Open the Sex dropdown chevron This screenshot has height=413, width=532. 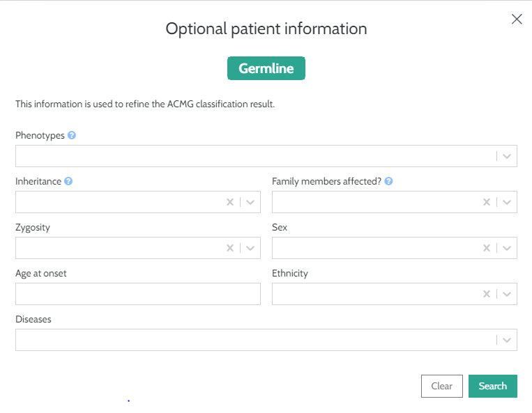507,248
